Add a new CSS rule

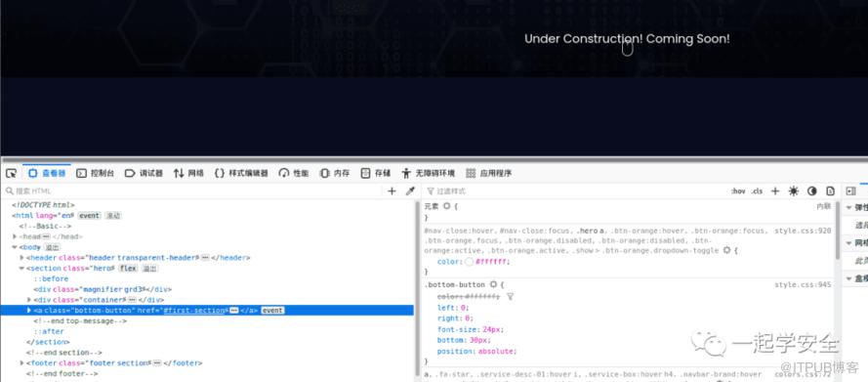(x=775, y=191)
